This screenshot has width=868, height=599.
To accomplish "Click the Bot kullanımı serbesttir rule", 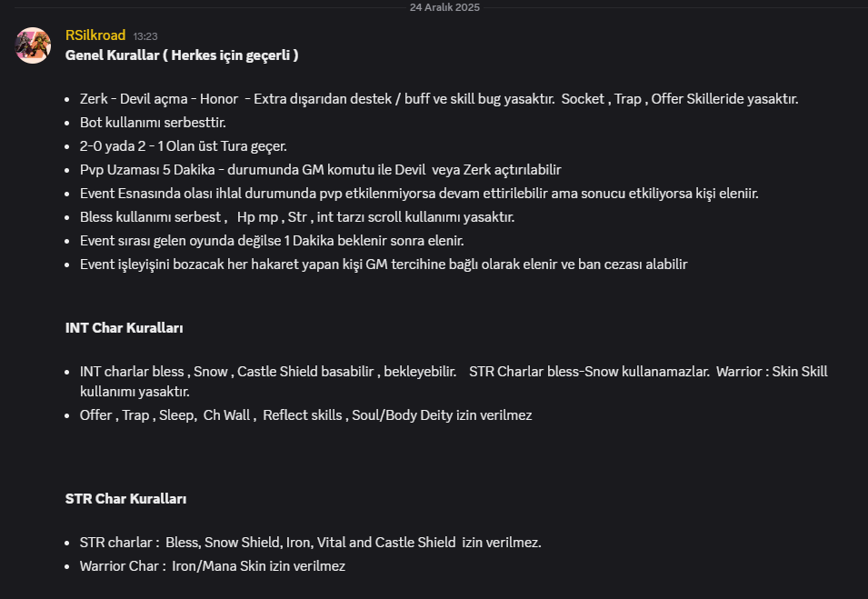I will pos(153,123).
